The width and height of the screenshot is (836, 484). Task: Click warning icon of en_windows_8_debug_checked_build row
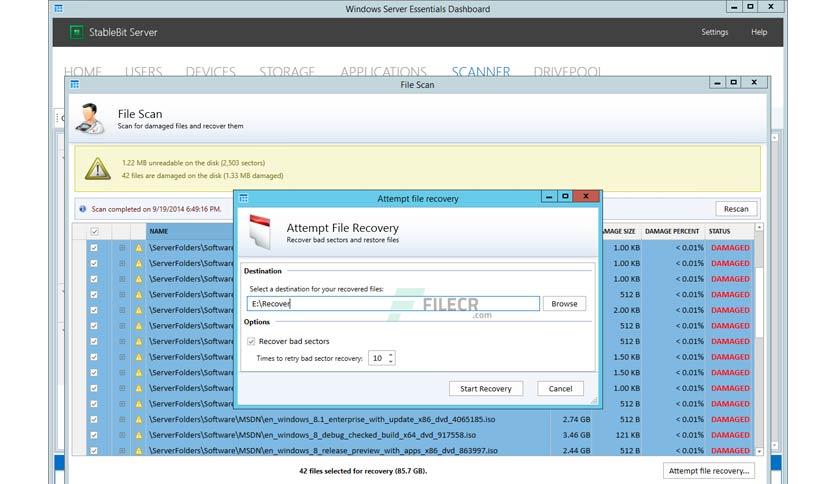139,435
